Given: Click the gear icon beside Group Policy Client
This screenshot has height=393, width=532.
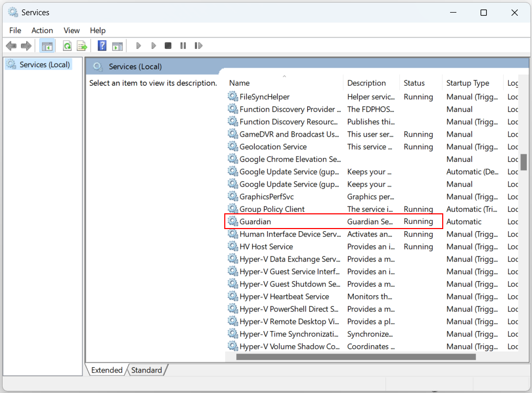Looking at the screenshot, I should 233,209.
